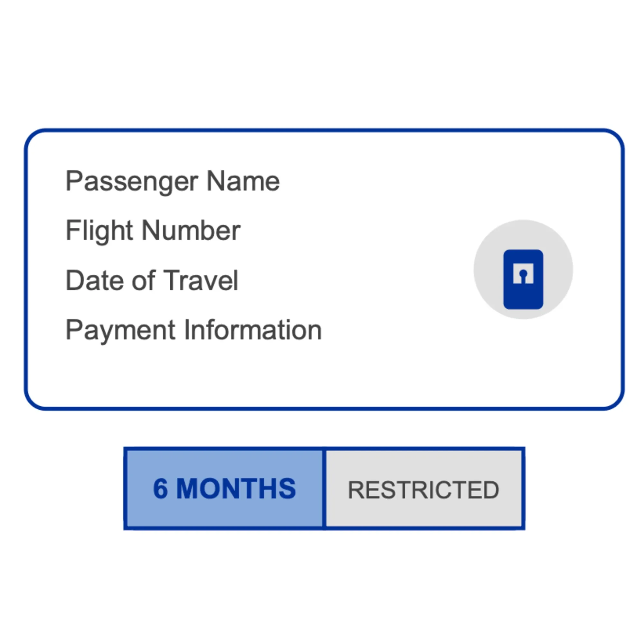Open the Payment Information item
Image resolution: width=644 pixels, height=644 pixels.
click(194, 330)
